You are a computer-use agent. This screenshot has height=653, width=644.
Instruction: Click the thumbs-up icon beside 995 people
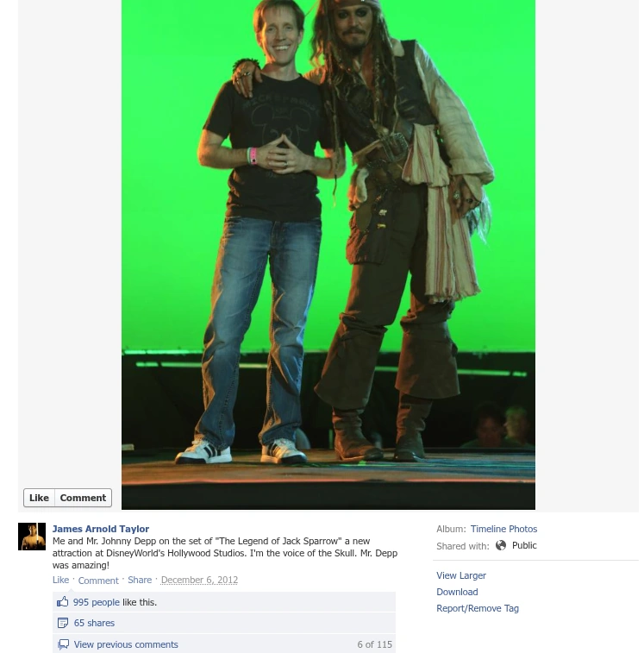click(x=62, y=602)
